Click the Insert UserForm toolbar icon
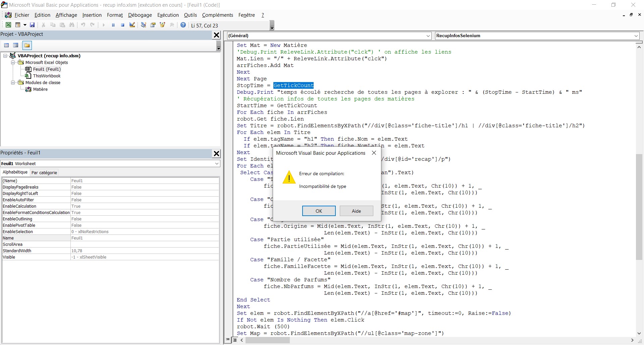 pos(18,25)
